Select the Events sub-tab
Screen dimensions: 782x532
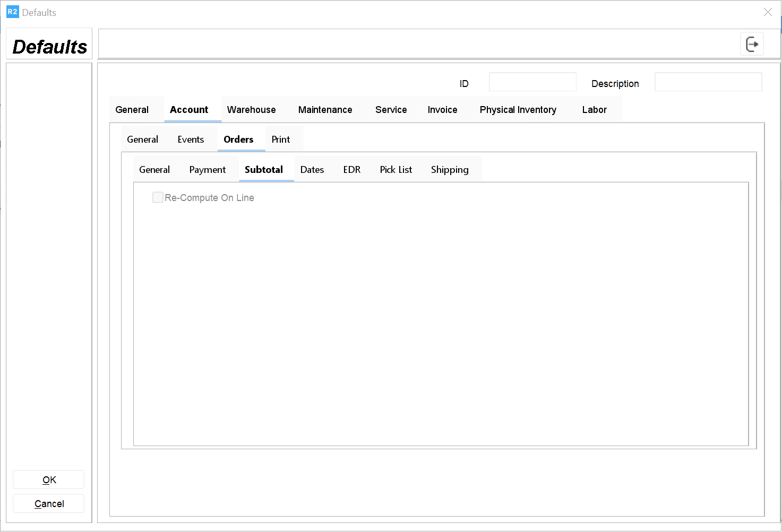click(191, 139)
